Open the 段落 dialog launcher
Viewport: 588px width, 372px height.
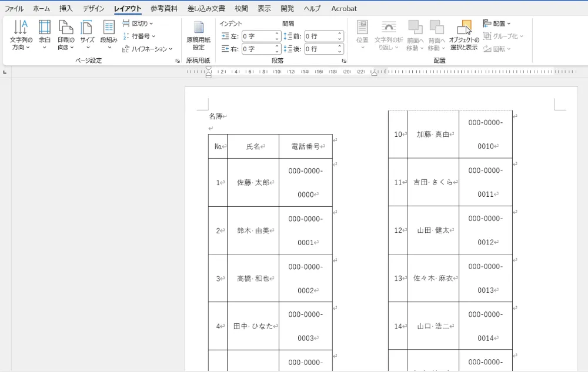pos(344,61)
